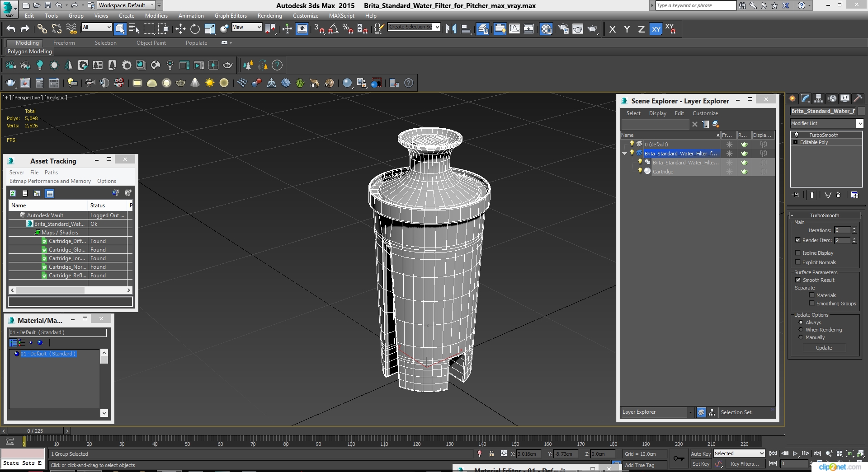Open the Modifiers menu
The height and width of the screenshot is (472, 868).
pos(156,15)
